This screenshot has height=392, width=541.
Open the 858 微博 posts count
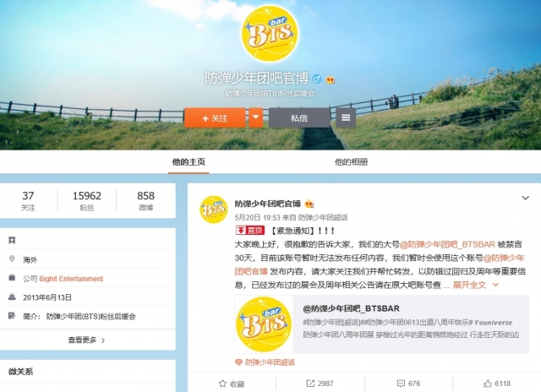[x=145, y=201]
